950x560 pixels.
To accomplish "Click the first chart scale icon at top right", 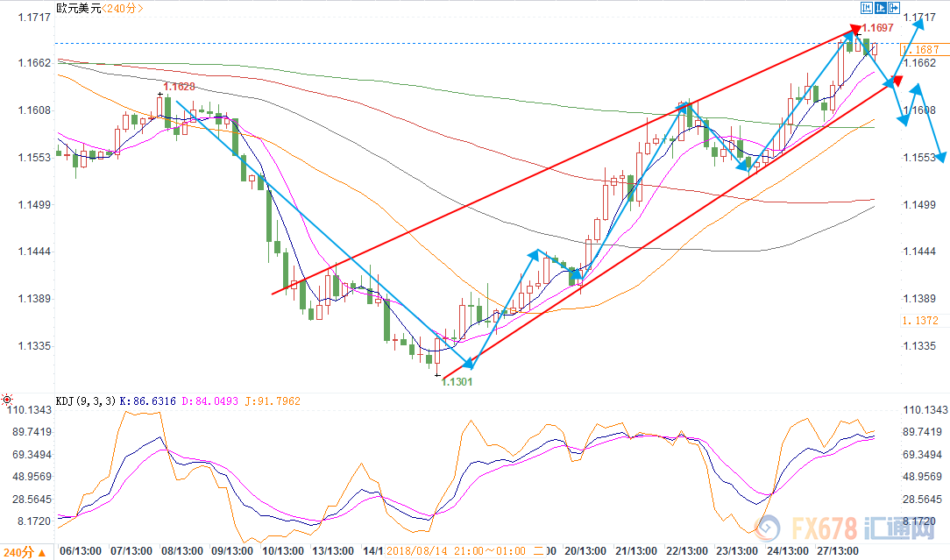I will click(x=866, y=8).
